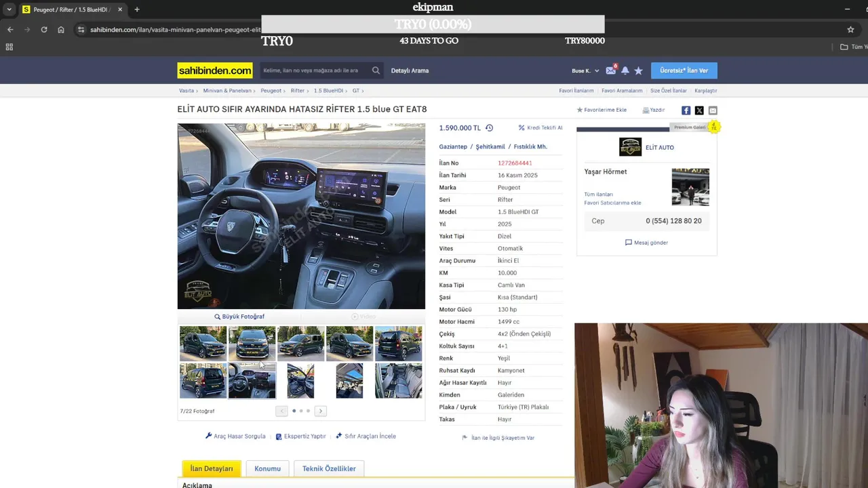Click listing number 1272684441
The height and width of the screenshot is (488, 868).
(515, 163)
